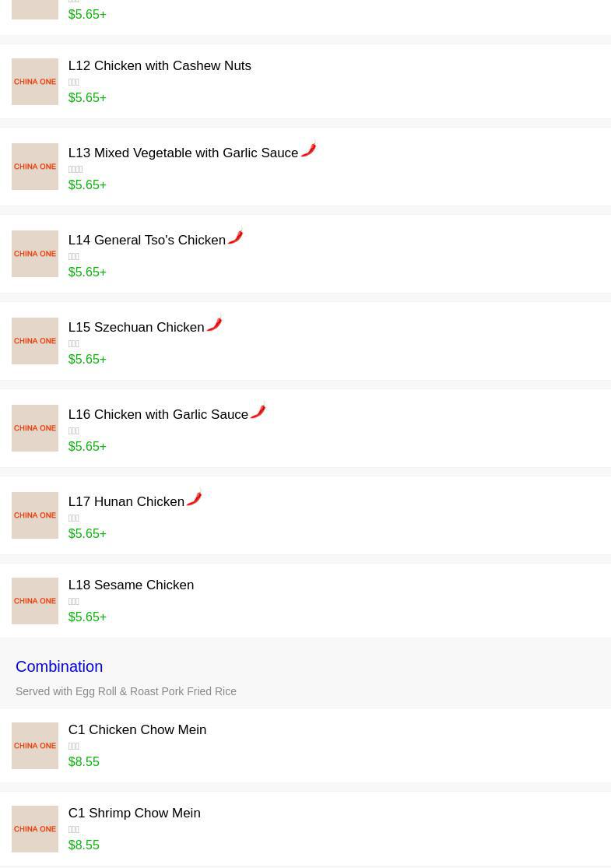Open the L15 Szechuan Chicken item

pyautogui.click(x=136, y=328)
